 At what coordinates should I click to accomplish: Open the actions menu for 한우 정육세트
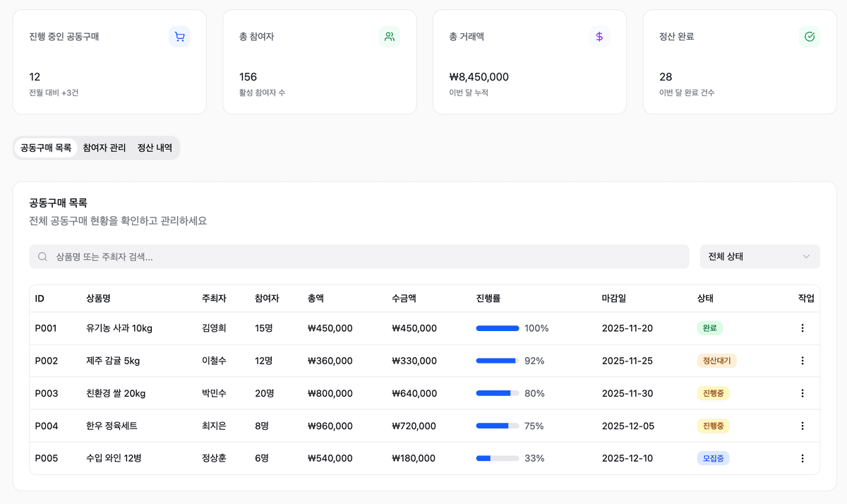pos(803,426)
